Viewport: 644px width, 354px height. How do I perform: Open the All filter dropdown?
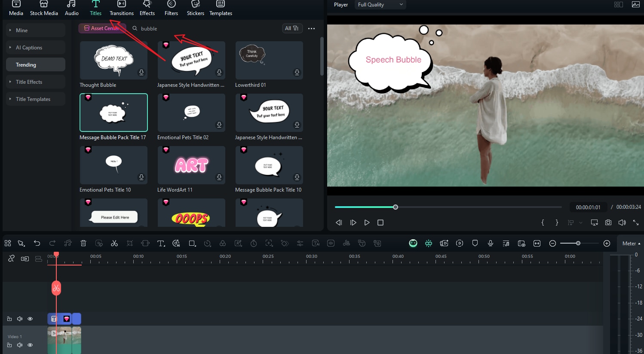(292, 28)
